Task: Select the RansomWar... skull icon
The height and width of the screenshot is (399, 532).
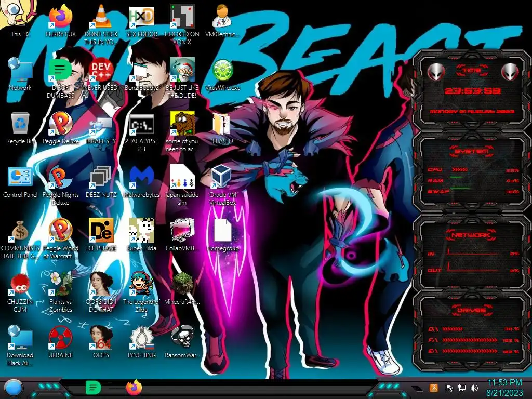Action: coord(182,342)
